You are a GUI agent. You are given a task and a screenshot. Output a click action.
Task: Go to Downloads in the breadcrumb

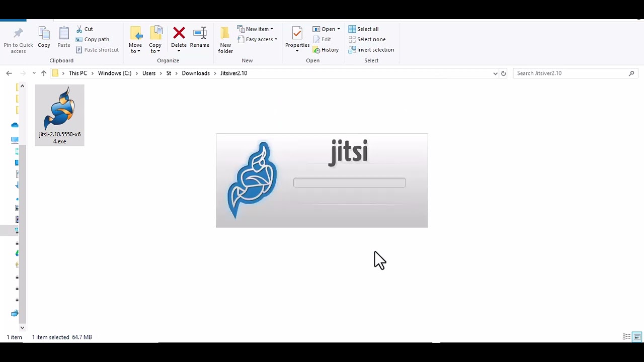pos(196,73)
